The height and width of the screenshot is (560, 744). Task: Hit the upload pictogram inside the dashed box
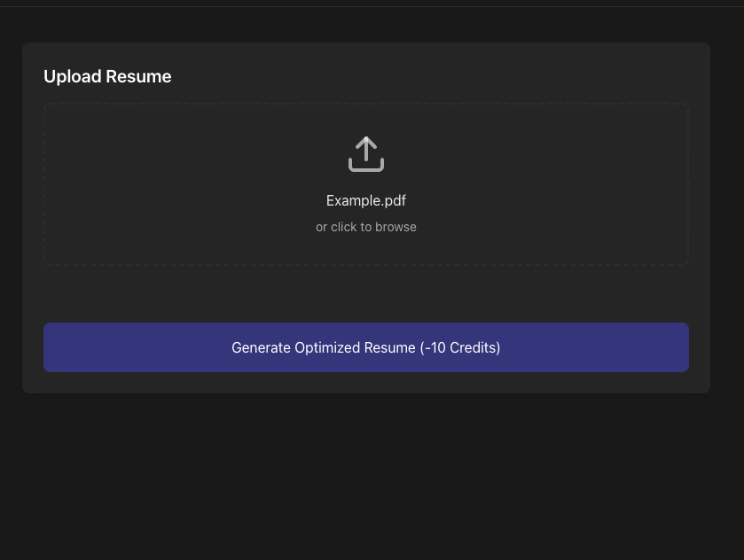366,153
